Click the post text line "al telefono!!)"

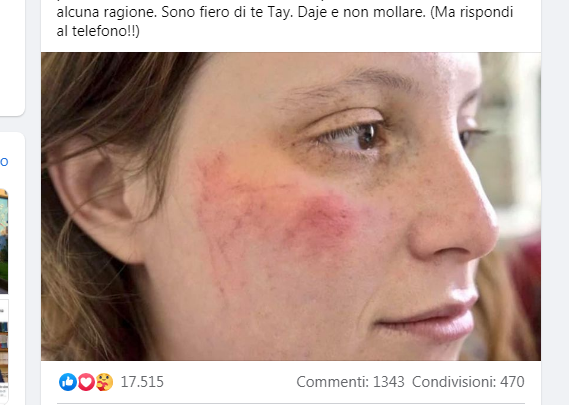98,31
